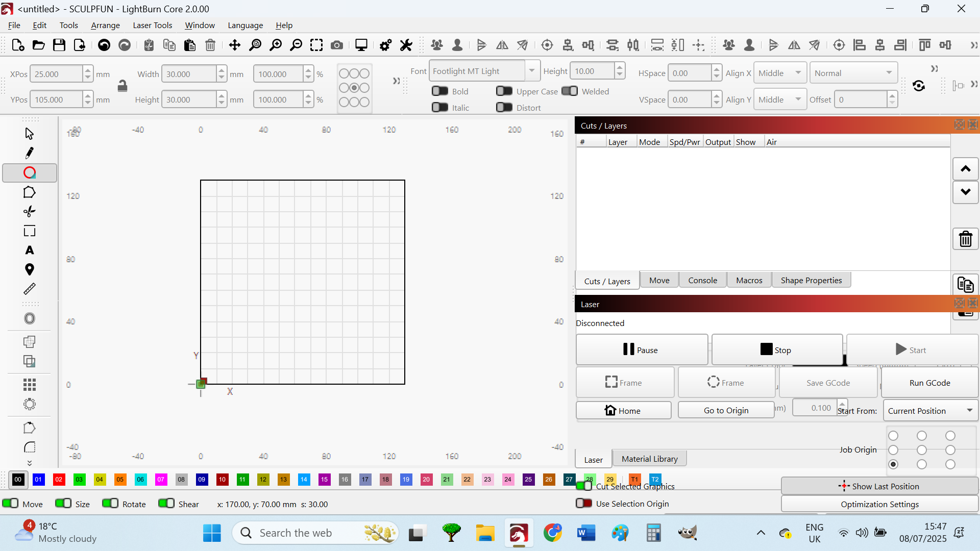
Task: Select the Ellipse drawing tool
Action: pos(30,173)
